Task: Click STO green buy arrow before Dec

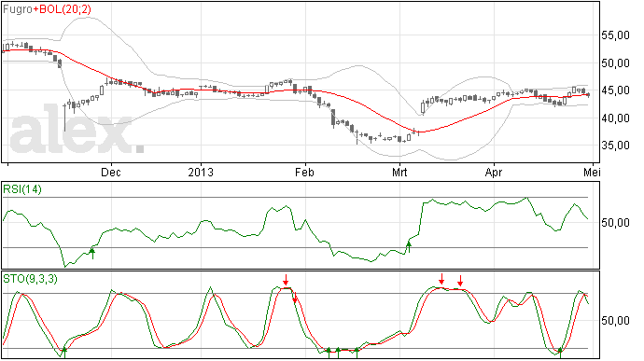Action: click(x=64, y=353)
